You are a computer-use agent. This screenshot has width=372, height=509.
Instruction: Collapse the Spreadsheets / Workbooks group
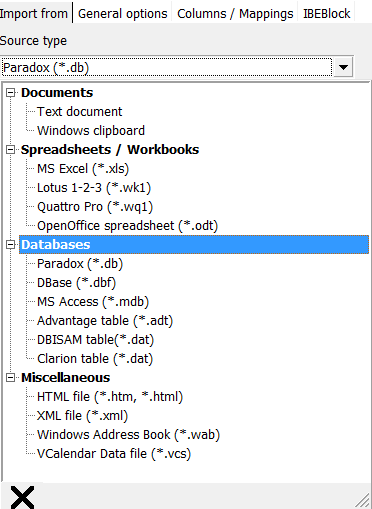tap(11, 150)
